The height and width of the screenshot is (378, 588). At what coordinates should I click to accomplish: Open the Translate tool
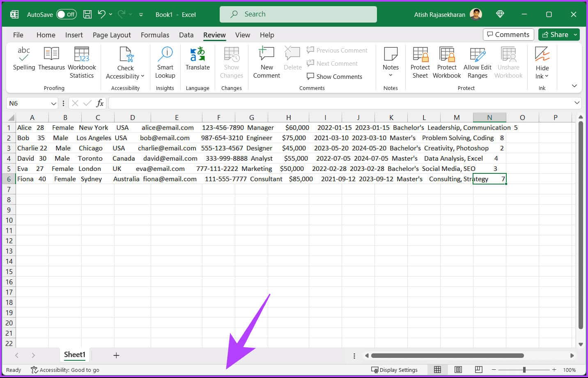198,58
